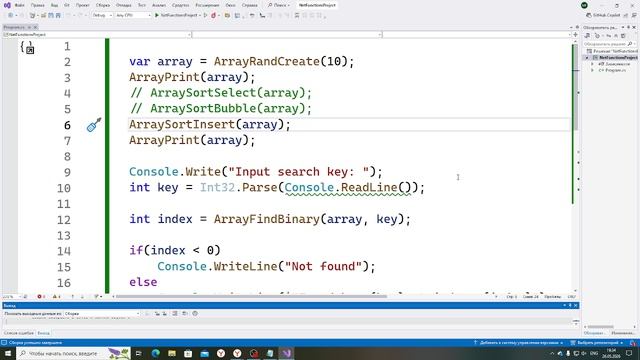
Task: Select the Решение NetFunctionsProject solution row
Action: [x=611, y=51]
